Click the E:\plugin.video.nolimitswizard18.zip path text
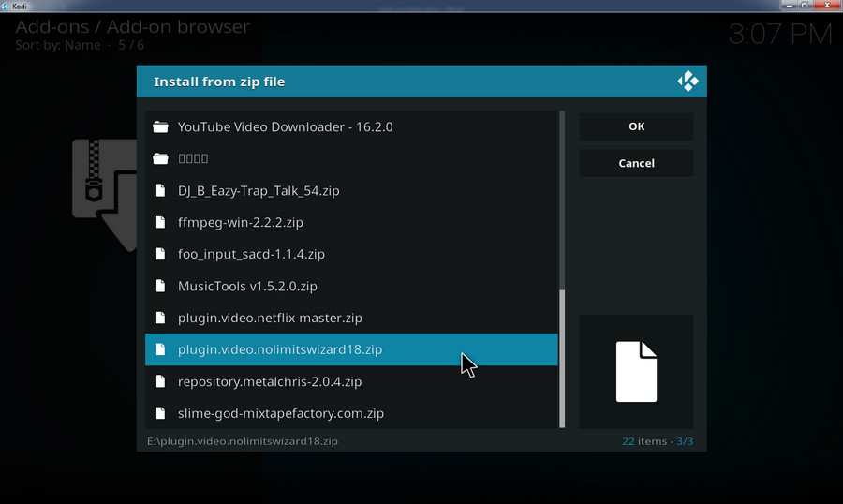This screenshot has height=504, width=843. pos(243,441)
